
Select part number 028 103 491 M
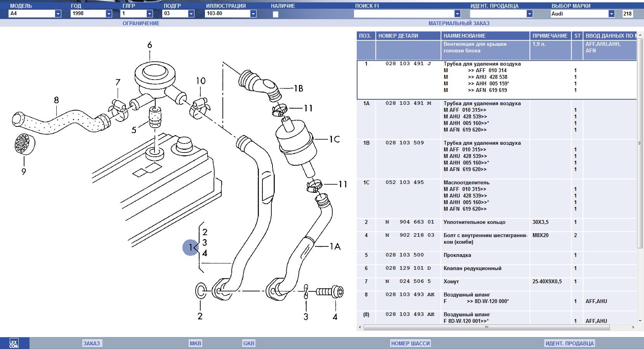408,103
